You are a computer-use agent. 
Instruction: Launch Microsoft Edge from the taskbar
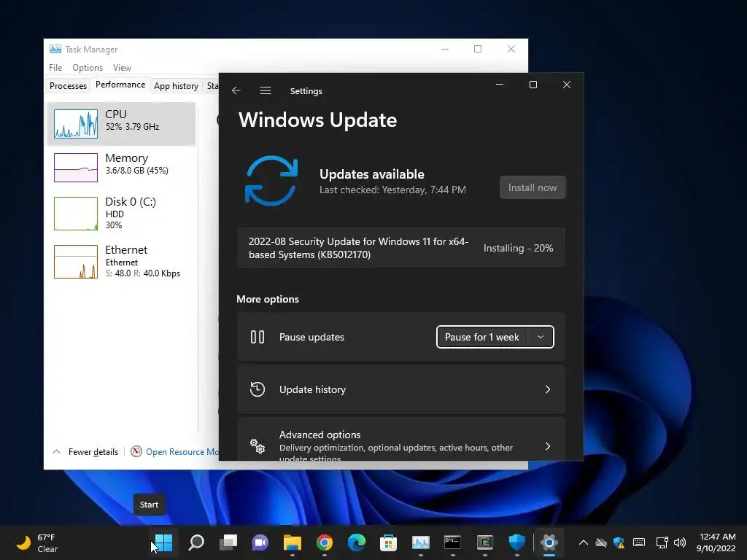356,542
